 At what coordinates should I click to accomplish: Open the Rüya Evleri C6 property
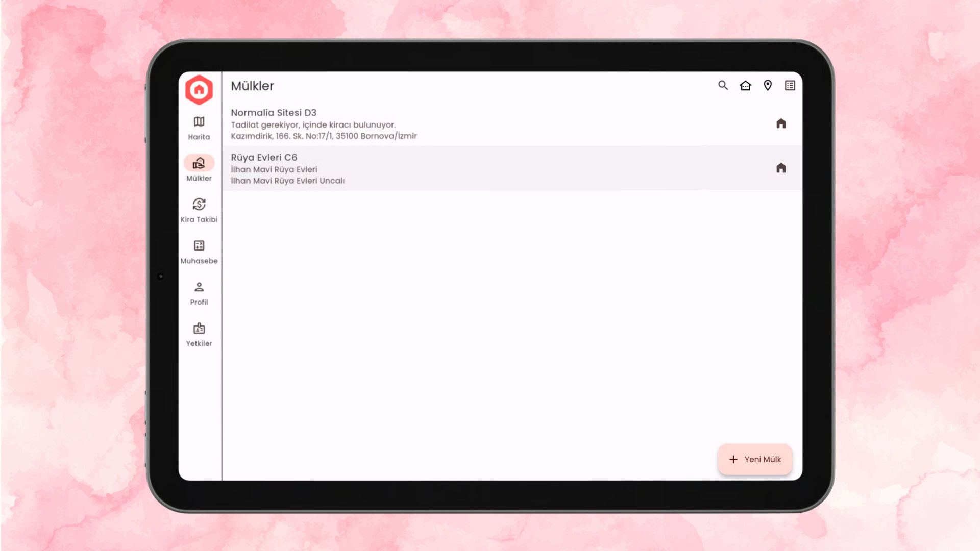tap(512, 168)
